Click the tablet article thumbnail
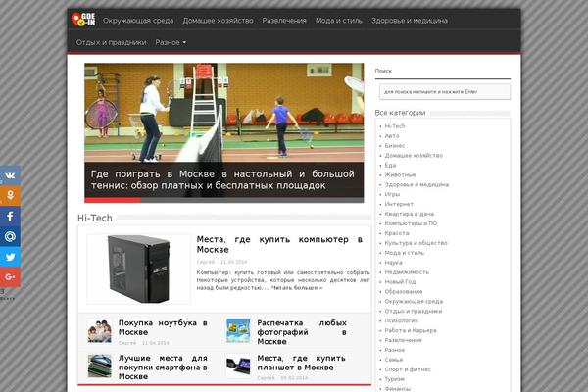Screen dimensions: 588x392 238,366
